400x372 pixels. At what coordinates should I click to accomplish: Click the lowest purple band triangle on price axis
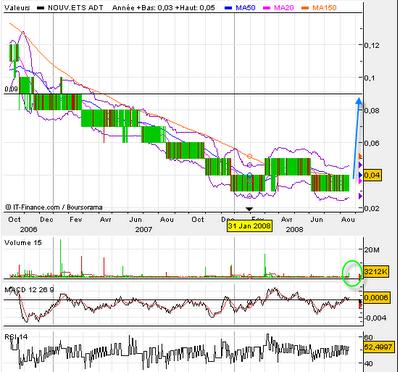[x=360, y=196]
